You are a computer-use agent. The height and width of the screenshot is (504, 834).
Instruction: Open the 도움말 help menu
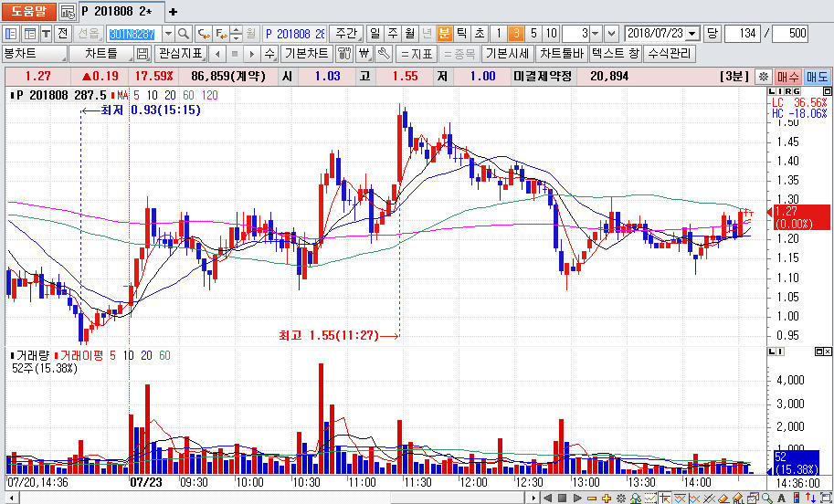28,12
